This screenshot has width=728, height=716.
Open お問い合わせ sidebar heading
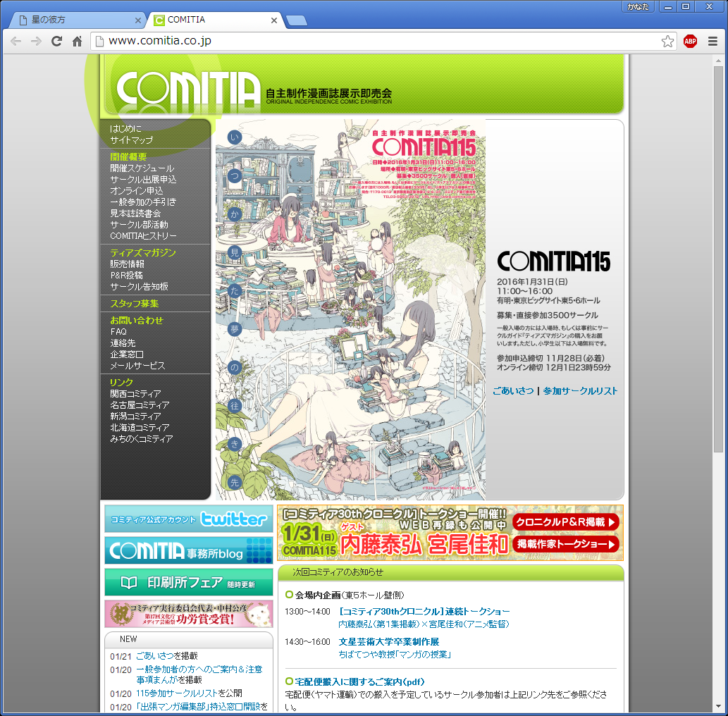[x=137, y=321]
